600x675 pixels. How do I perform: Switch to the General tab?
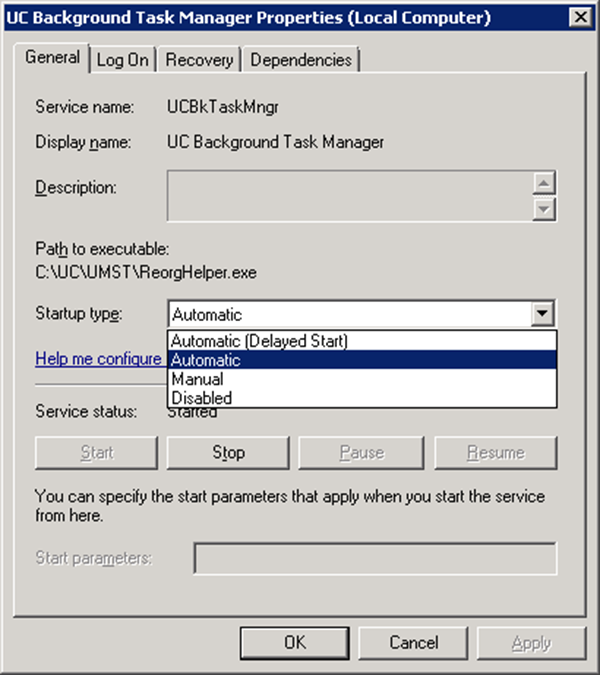coord(52,58)
